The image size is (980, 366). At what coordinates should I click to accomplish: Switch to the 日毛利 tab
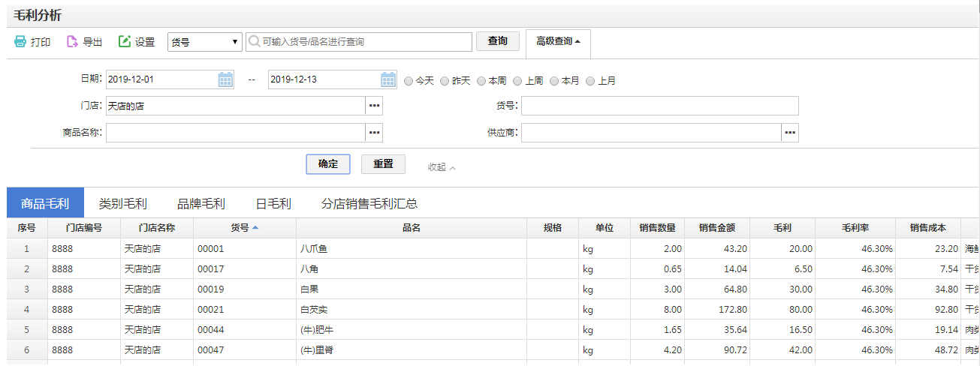[x=273, y=203]
